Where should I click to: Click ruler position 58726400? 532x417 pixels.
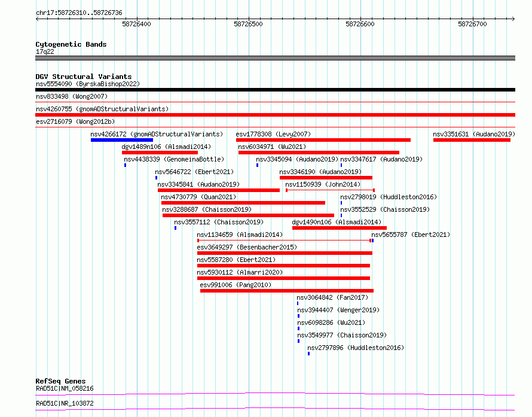pos(136,24)
